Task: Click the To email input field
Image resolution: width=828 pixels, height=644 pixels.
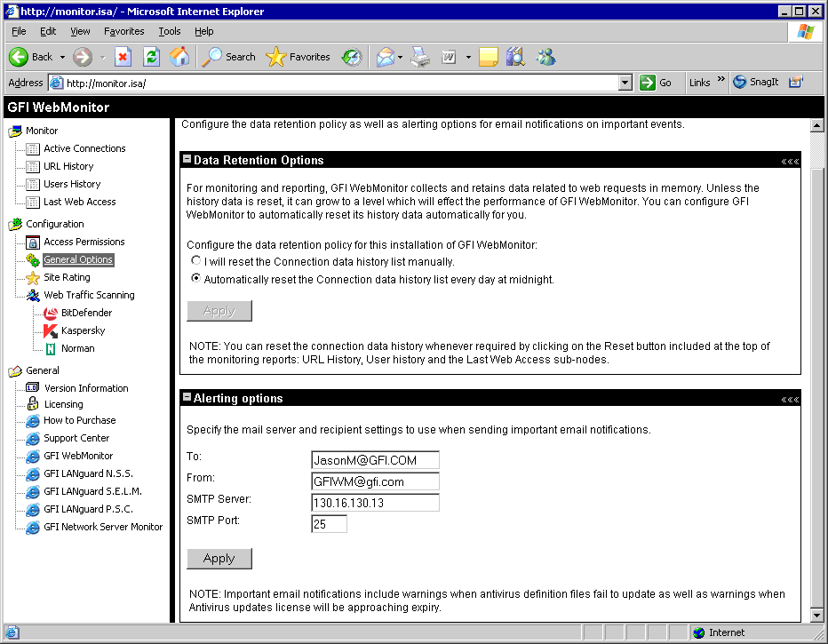Action: 375,460
